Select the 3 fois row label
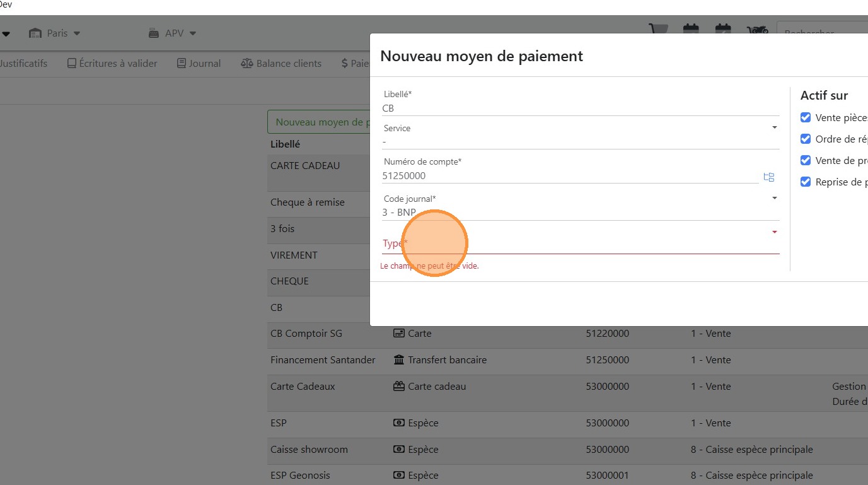 [x=282, y=228]
